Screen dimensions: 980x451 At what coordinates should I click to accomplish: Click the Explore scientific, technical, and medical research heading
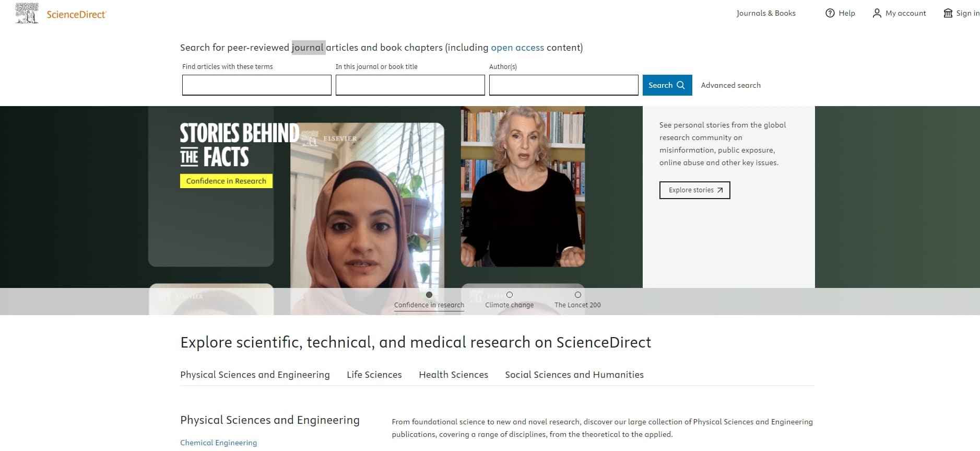tap(416, 342)
